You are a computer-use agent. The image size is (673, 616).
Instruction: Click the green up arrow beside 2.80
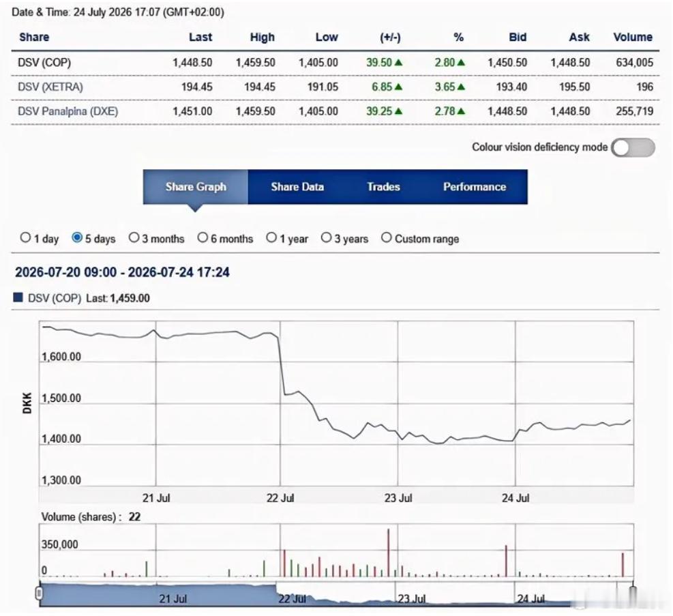point(461,63)
